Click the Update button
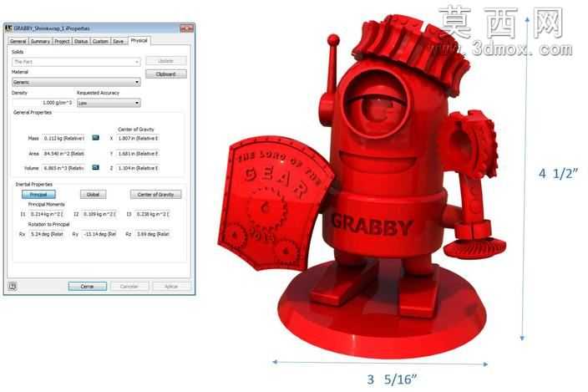588x392 pixels. [165, 61]
